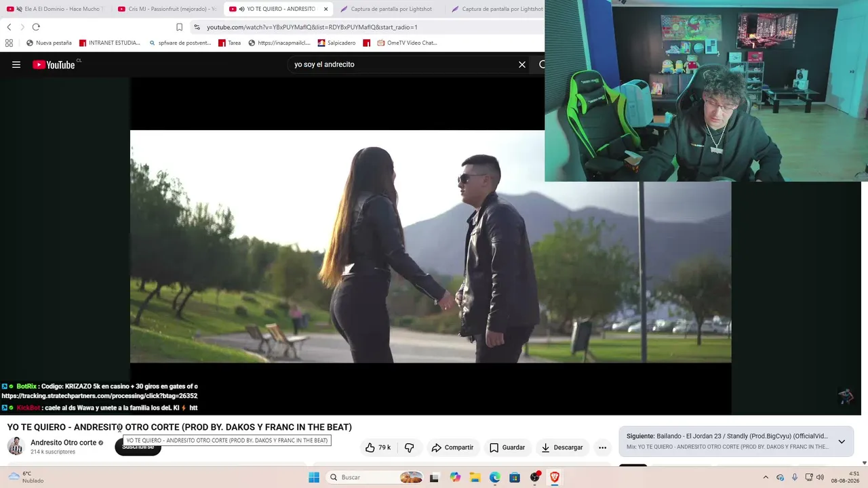Close the YO TE QUIERO tab
Image resolution: width=868 pixels, height=488 pixels.
point(326,9)
